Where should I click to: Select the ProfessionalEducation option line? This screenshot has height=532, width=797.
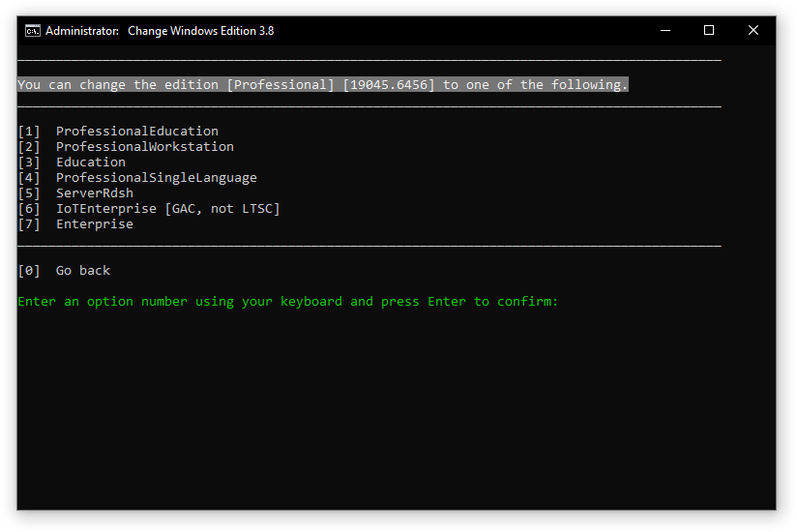136,132
